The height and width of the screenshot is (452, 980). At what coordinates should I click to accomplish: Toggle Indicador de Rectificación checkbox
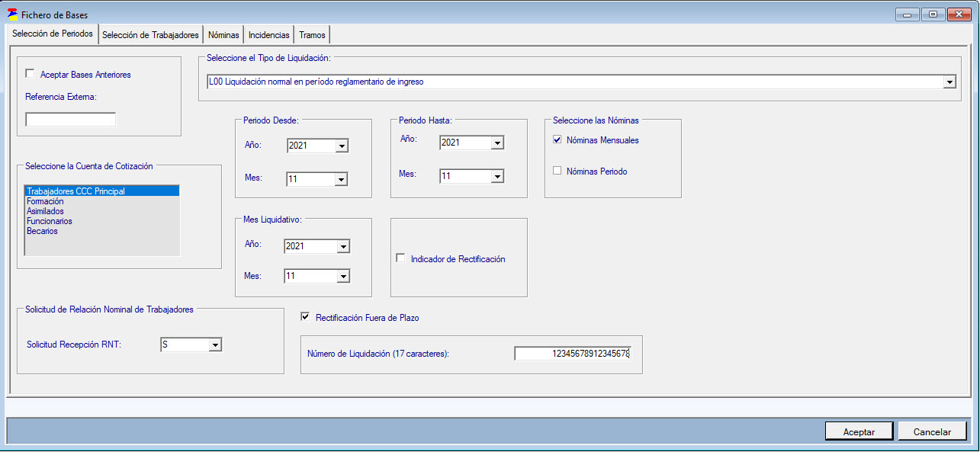pyautogui.click(x=401, y=258)
